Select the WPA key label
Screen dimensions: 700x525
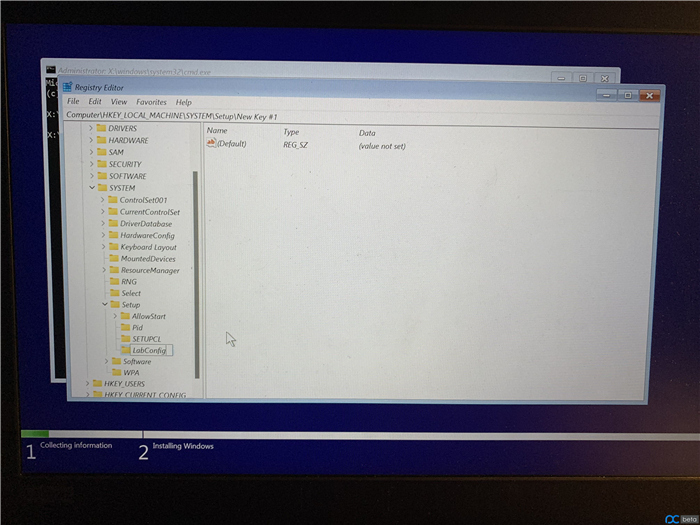(131, 372)
